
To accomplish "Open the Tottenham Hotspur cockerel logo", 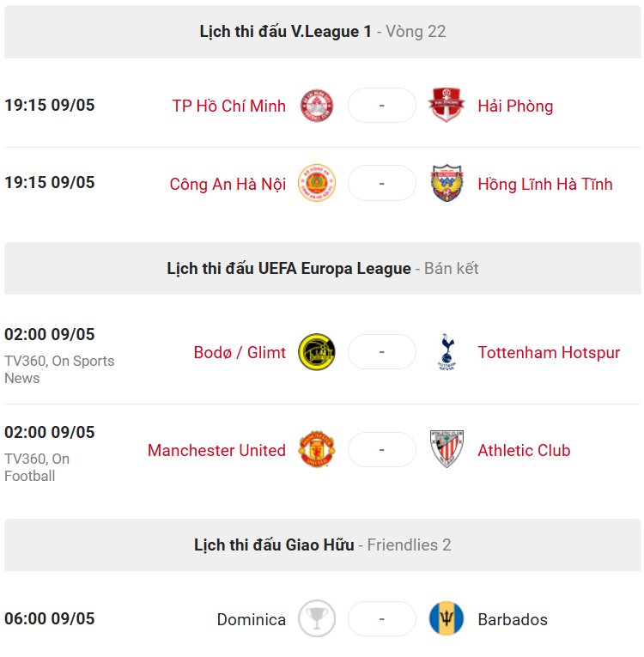I will coord(447,352).
